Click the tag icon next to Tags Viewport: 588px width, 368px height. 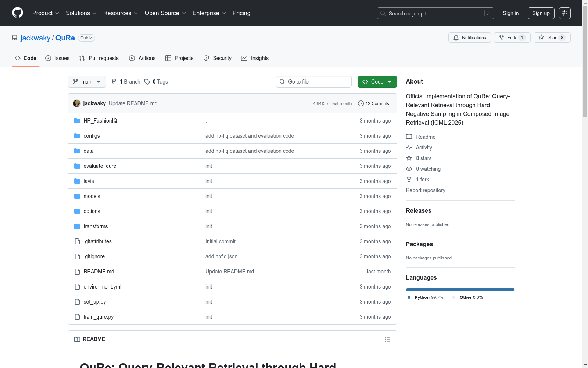pos(147,82)
